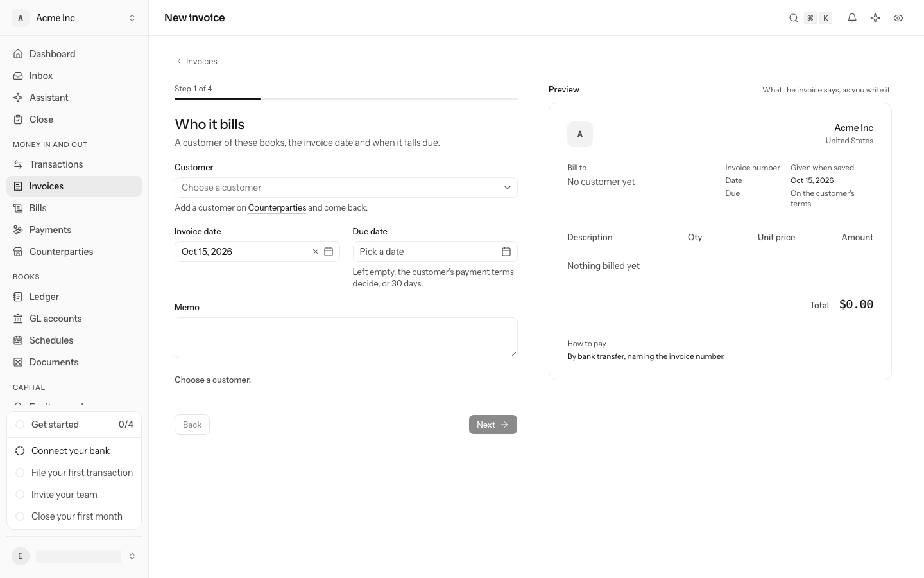Click the Back button

click(192, 425)
